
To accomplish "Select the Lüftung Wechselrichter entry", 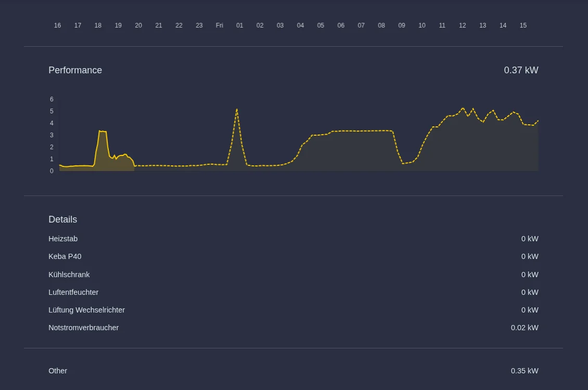I will pos(86,310).
